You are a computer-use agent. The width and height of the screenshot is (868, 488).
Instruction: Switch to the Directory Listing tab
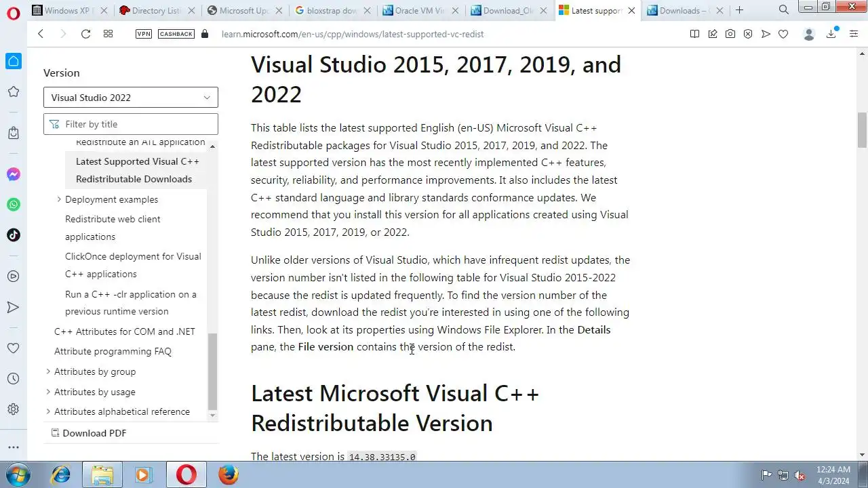(x=157, y=10)
